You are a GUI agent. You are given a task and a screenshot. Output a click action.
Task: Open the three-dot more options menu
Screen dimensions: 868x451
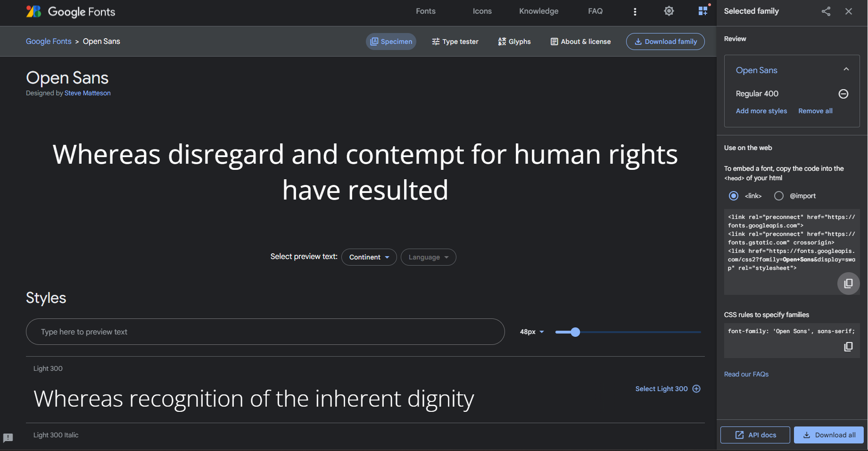click(x=635, y=11)
